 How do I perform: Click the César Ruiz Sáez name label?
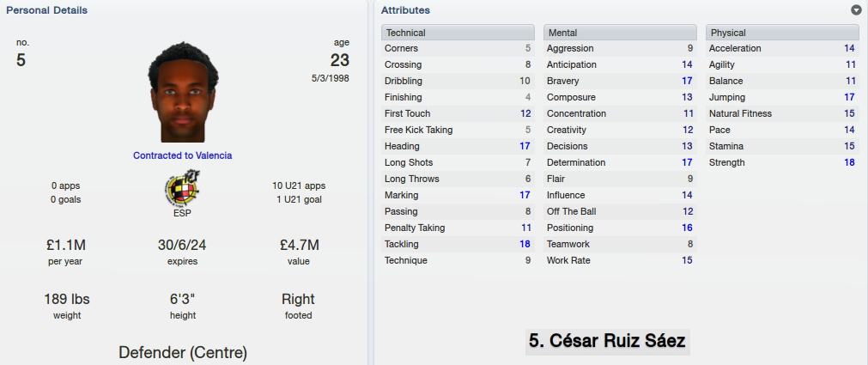coord(607,341)
